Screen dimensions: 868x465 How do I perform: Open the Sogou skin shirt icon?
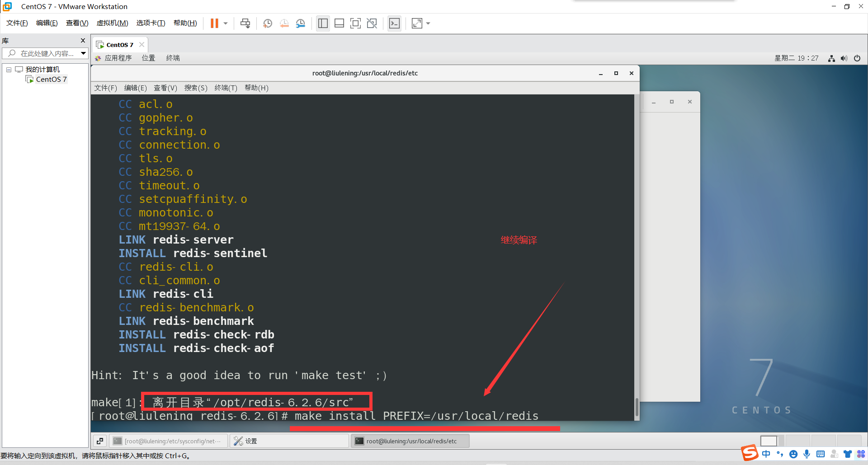(848, 454)
